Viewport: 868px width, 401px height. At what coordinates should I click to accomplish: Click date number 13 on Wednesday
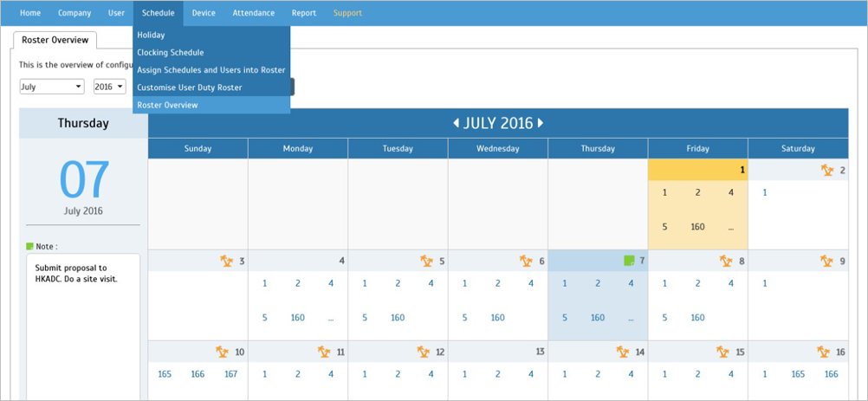(x=541, y=352)
